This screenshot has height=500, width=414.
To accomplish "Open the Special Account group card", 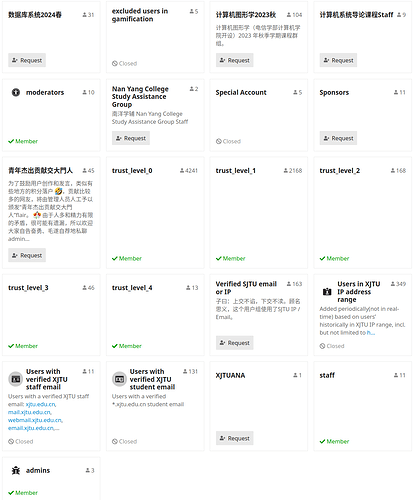I will [259, 115].
